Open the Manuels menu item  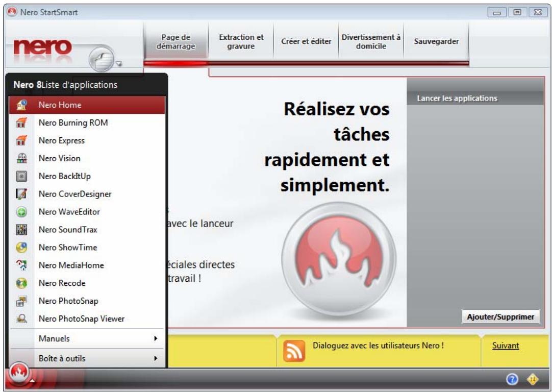[87, 338]
